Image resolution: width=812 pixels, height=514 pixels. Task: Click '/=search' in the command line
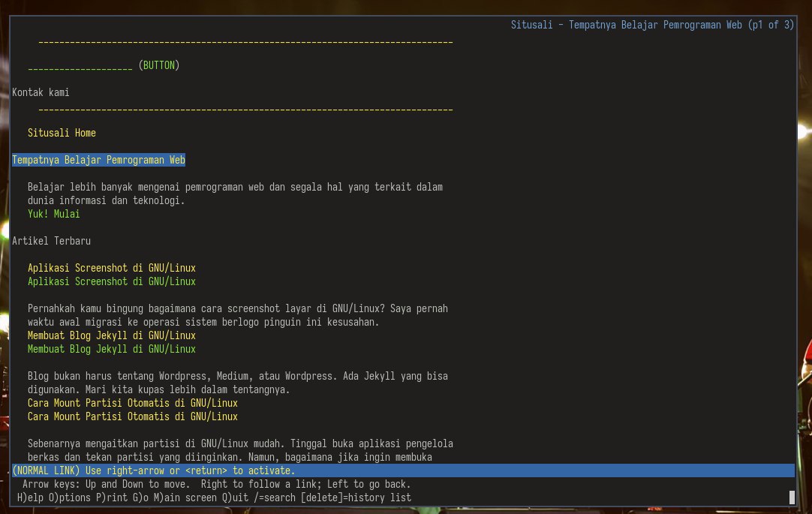tap(275, 497)
